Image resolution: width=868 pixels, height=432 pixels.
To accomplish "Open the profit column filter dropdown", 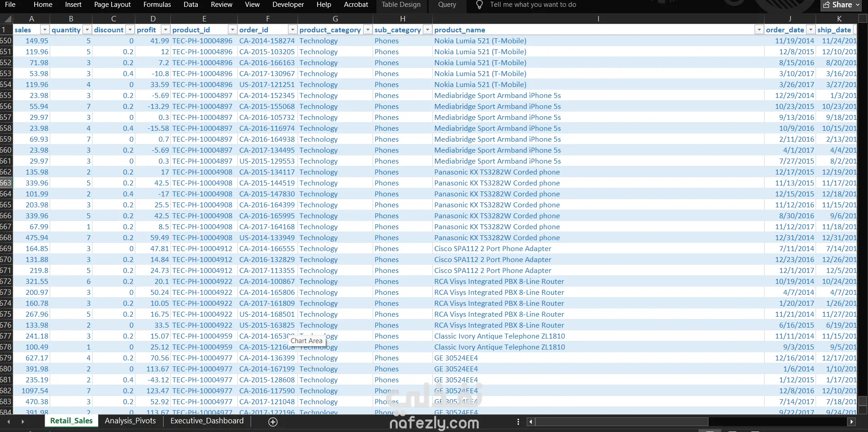I will click(x=165, y=30).
